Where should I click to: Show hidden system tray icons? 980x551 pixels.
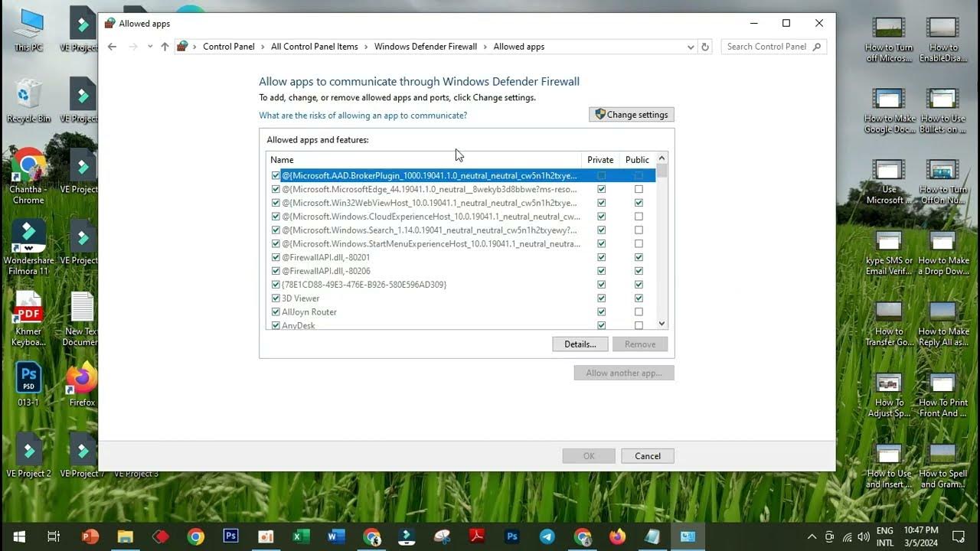click(812, 536)
